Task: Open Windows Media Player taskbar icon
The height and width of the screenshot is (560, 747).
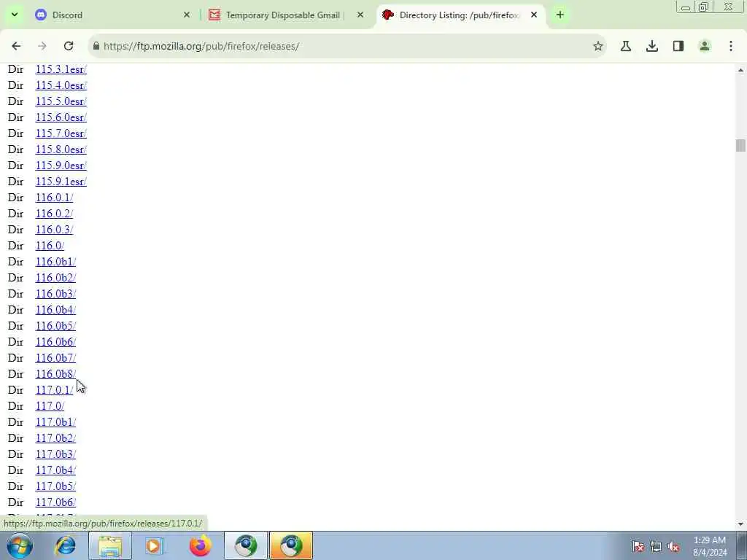Action: click(x=154, y=545)
